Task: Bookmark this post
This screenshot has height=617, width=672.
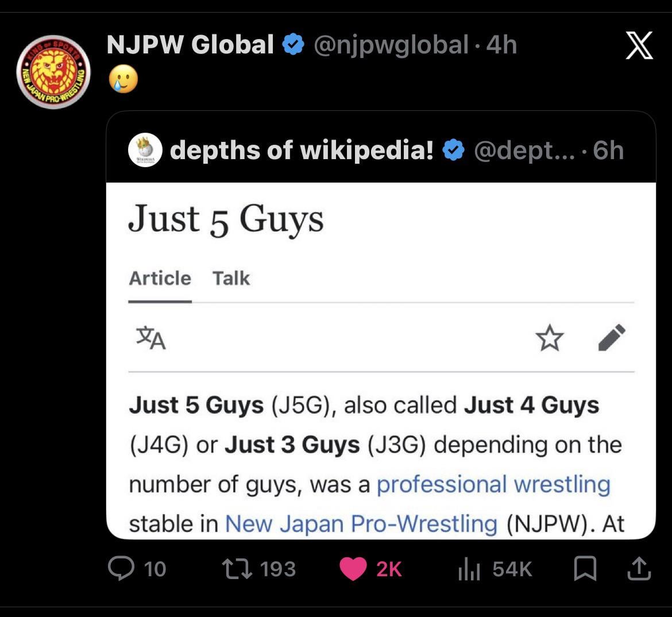Action: (x=585, y=569)
